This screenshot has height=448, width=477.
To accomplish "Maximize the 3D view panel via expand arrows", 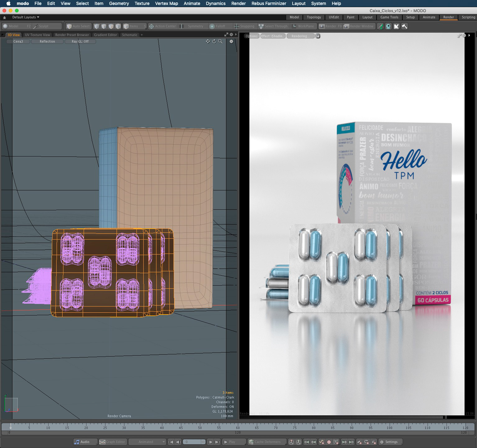I will click(226, 35).
